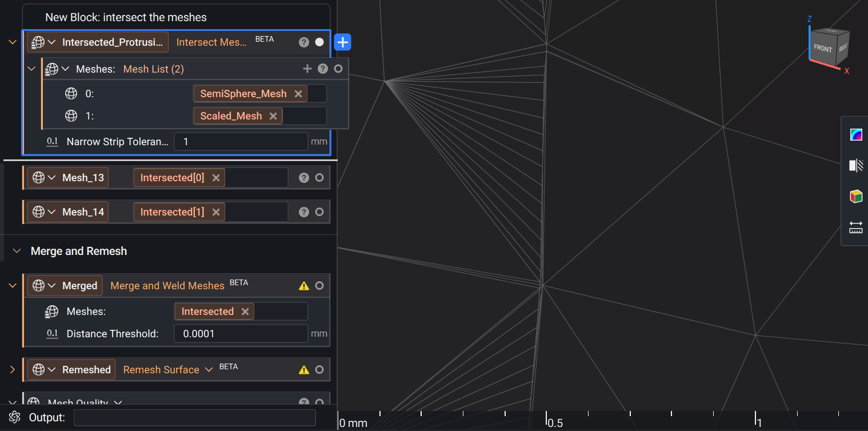Click the warning icon on Merged block
Image resolution: width=868 pixels, height=431 pixels.
[304, 286]
